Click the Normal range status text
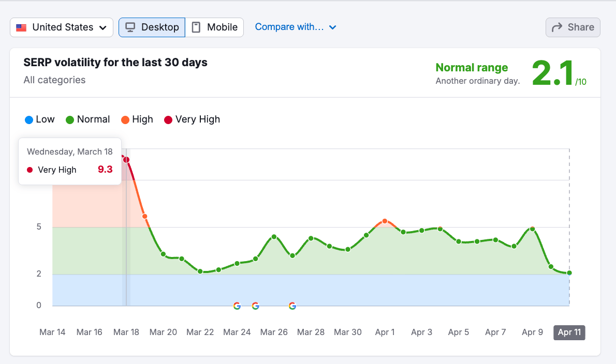Image resolution: width=616 pixels, height=364 pixels. (472, 67)
